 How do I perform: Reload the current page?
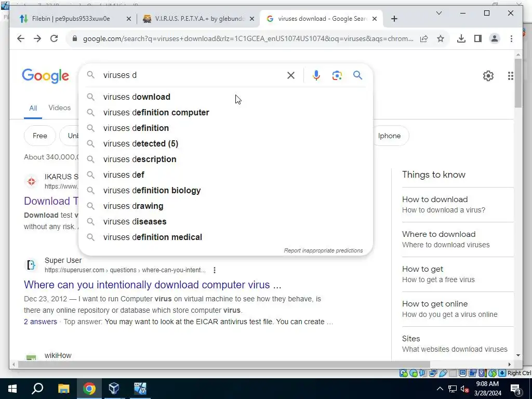54,38
